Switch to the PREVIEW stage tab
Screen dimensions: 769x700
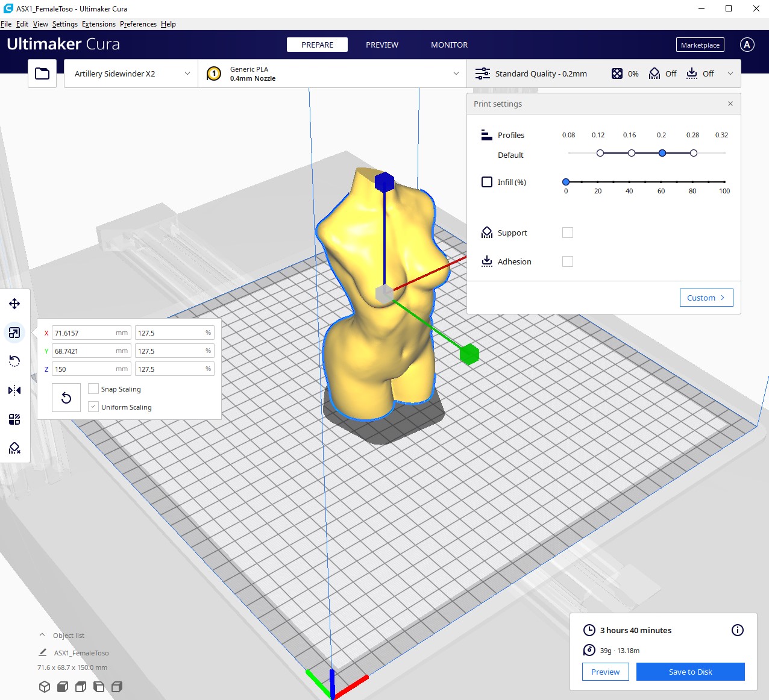click(x=381, y=45)
